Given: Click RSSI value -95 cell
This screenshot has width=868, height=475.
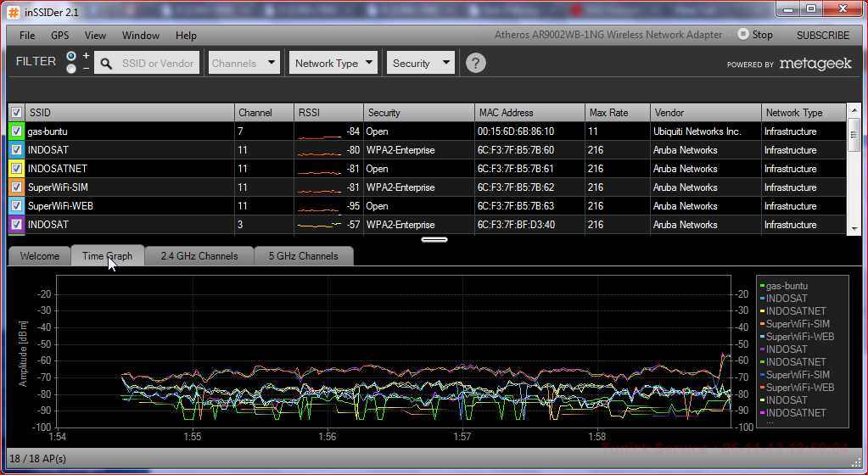Looking at the screenshot, I should [x=353, y=206].
